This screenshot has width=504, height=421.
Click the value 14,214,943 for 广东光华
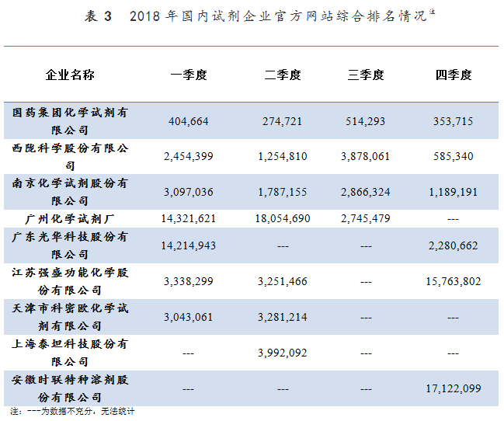click(189, 245)
